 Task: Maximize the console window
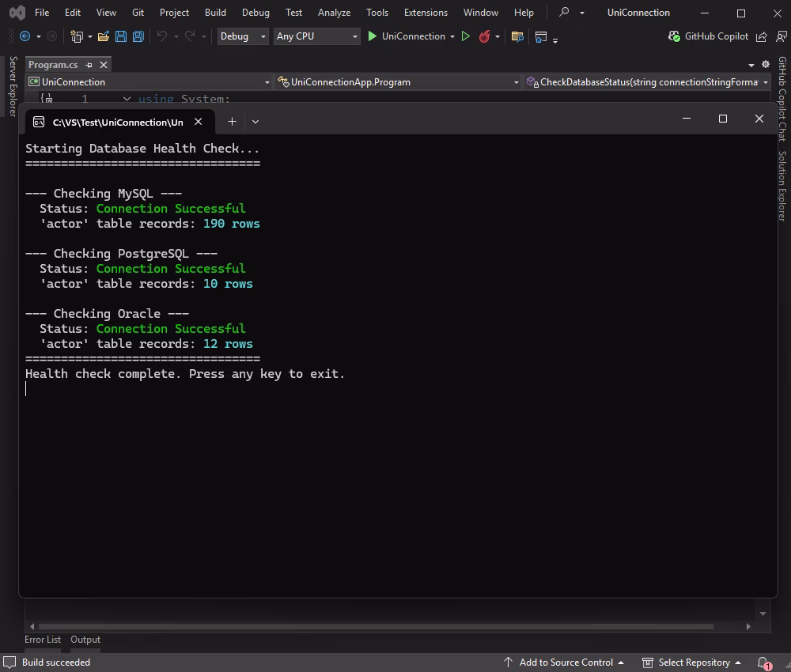[x=723, y=119]
